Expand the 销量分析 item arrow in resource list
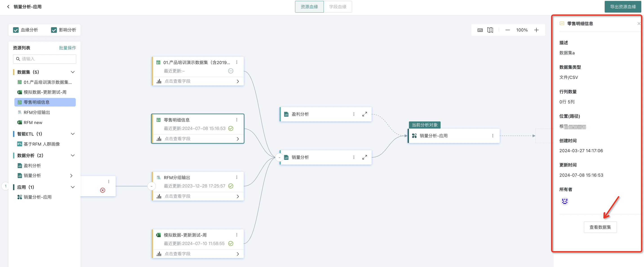The height and width of the screenshot is (267, 644). pyautogui.click(x=71, y=176)
